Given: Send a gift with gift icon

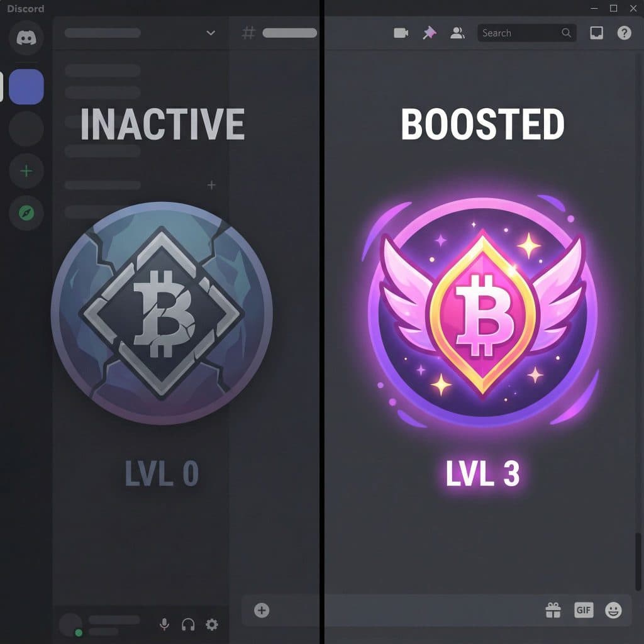Looking at the screenshot, I should click(x=553, y=610).
